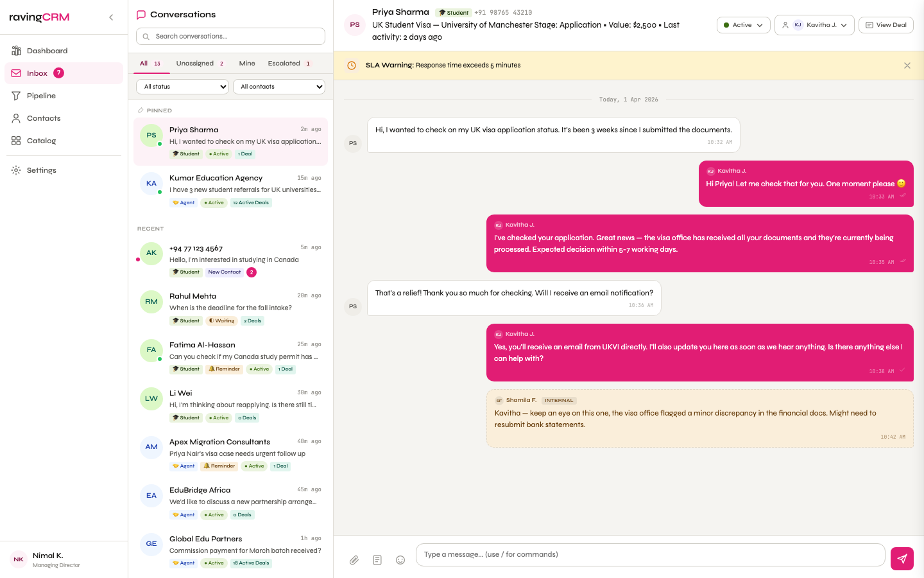
Task: Open the Kavitha J. assignee dropdown
Action: pos(814,25)
